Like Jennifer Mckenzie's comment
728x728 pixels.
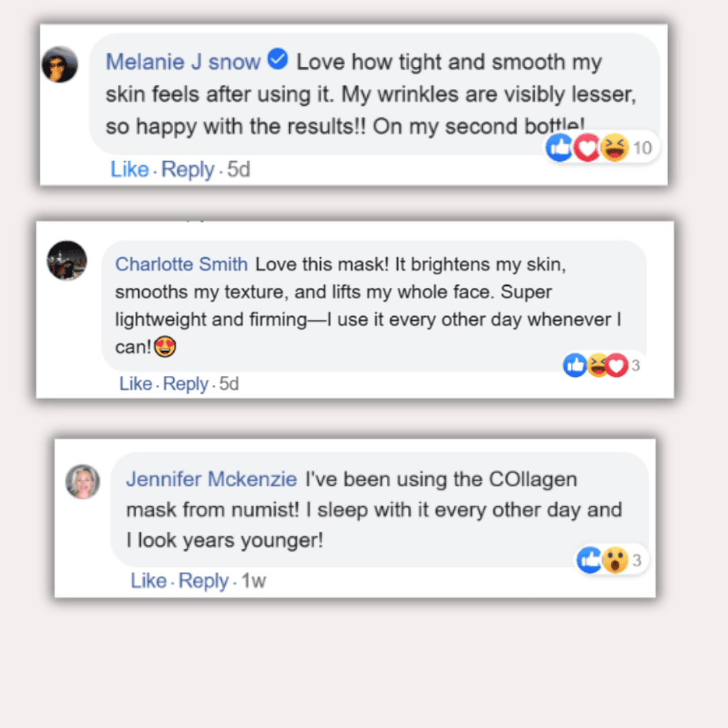[148, 580]
